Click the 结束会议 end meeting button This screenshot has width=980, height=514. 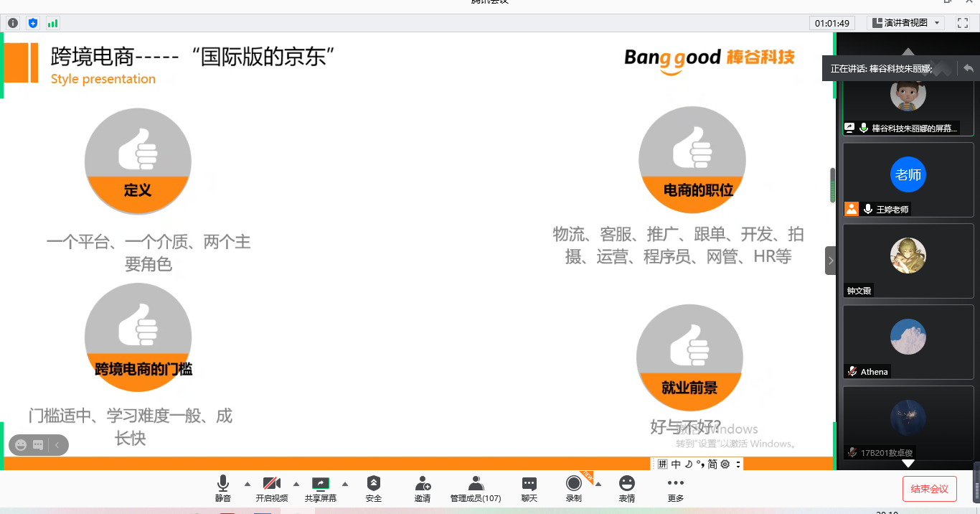point(929,489)
